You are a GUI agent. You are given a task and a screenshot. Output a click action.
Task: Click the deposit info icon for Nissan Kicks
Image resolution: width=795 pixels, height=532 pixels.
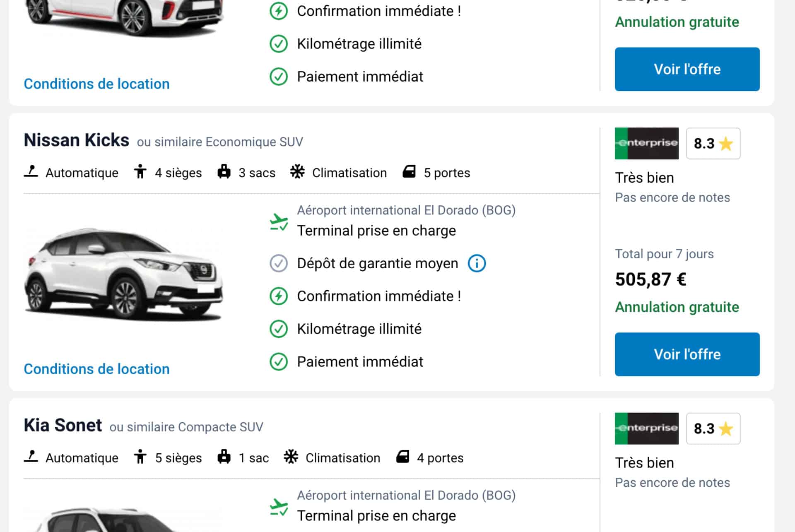pyautogui.click(x=477, y=263)
